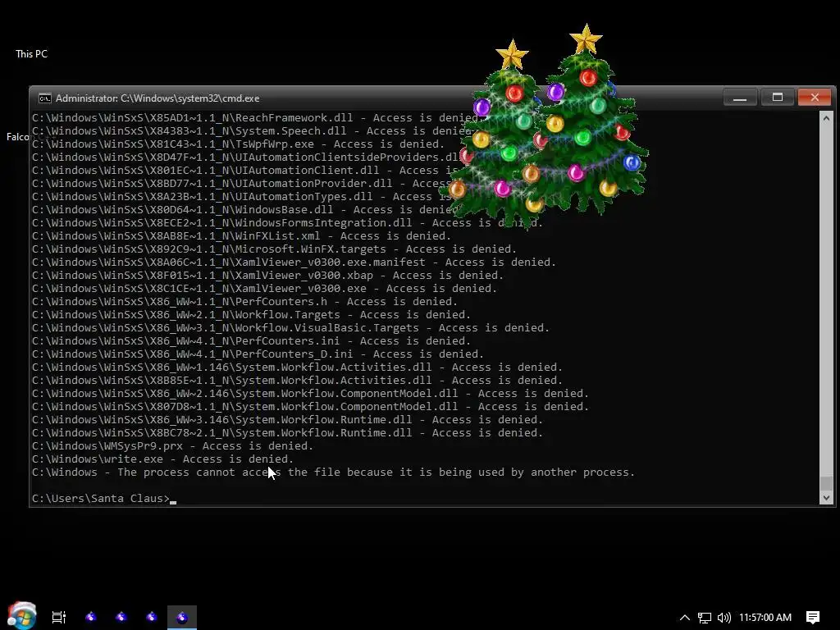
Task: Click ornament taskbar icon just before the active one
Action: point(152,617)
